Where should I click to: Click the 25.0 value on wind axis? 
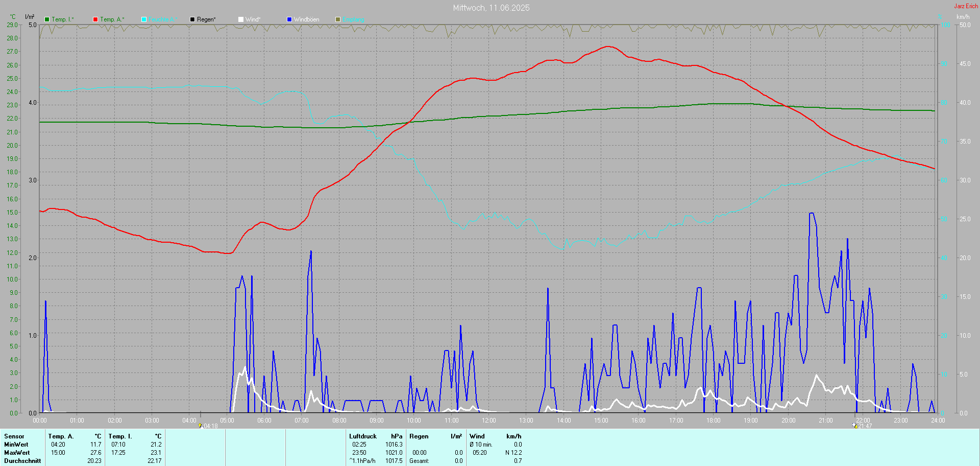[965, 219]
